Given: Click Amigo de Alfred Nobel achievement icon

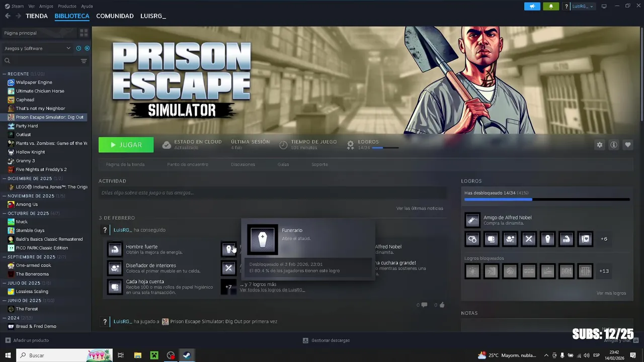Looking at the screenshot, I should tap(472, 220).
